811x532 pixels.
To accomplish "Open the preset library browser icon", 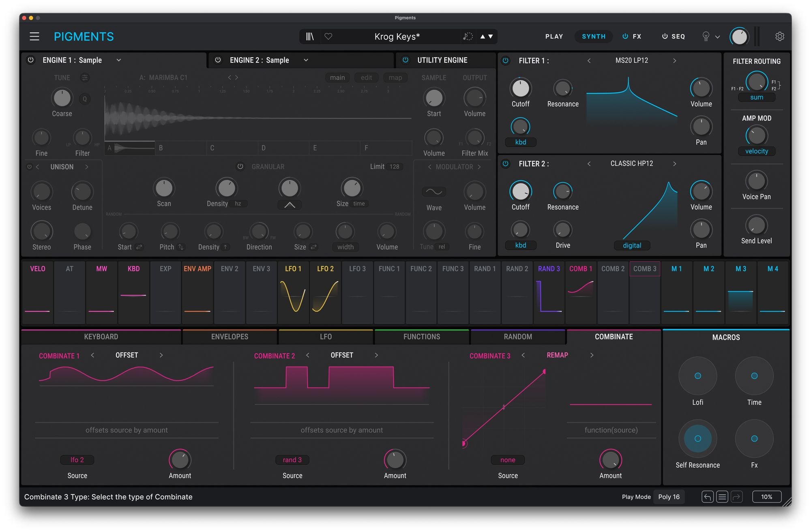I will coord(310,36).
